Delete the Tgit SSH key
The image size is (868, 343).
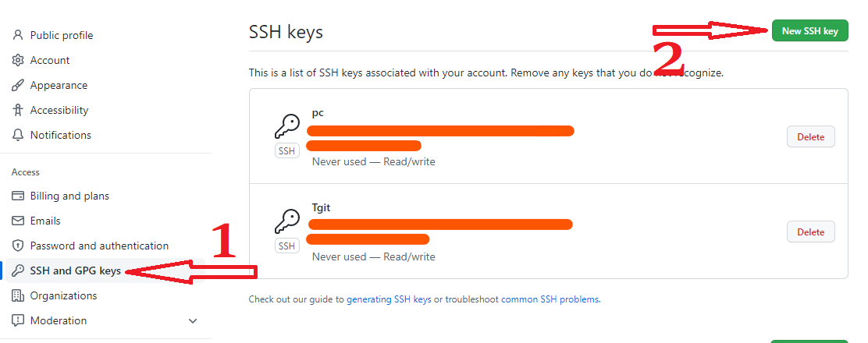pos(810,232)
